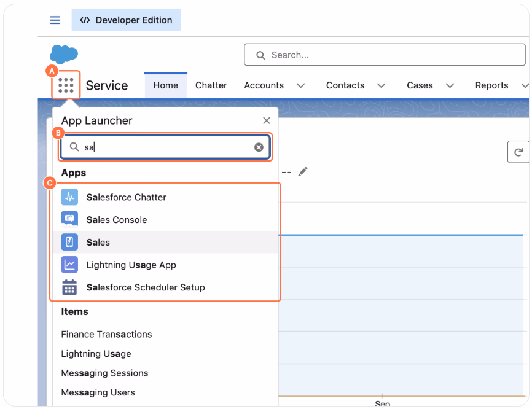Open the Sales Console app icon
Viewport: 532px width, 409px height.
tap(69, 219)
